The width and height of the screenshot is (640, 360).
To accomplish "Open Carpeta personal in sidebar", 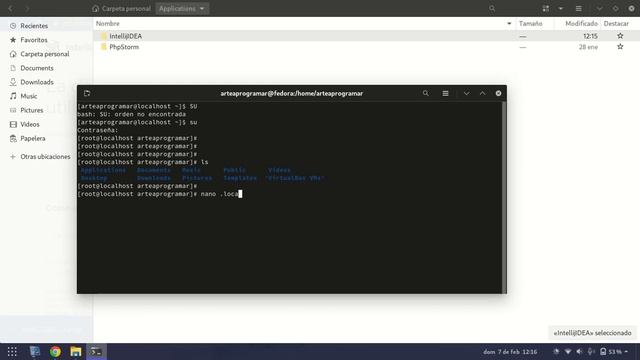I will coord(44,54).
